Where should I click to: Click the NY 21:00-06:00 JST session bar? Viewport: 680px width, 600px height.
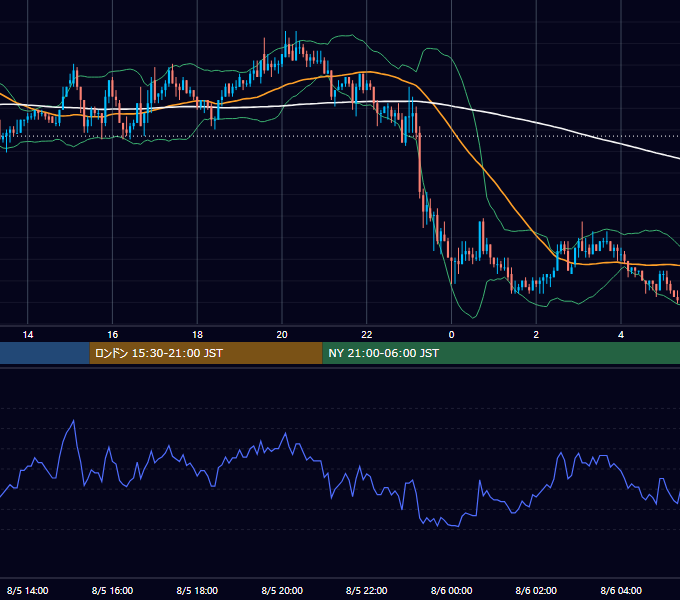(501, 353)
